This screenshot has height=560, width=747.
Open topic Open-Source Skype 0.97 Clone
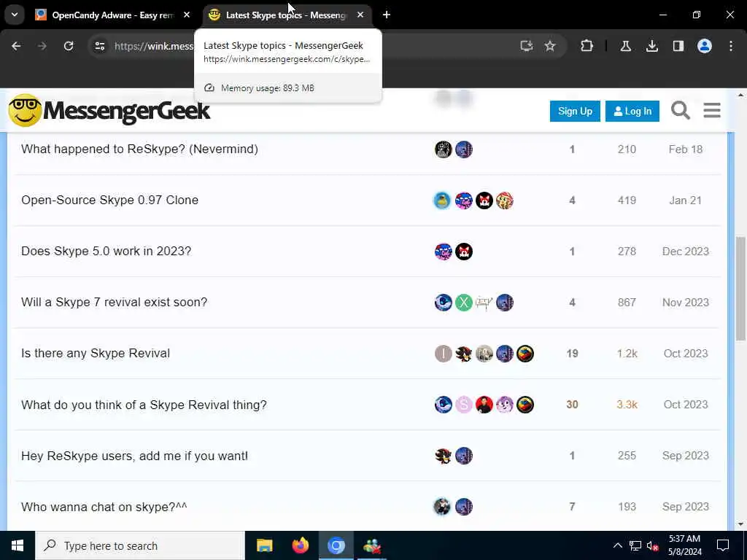click(109, 200)
